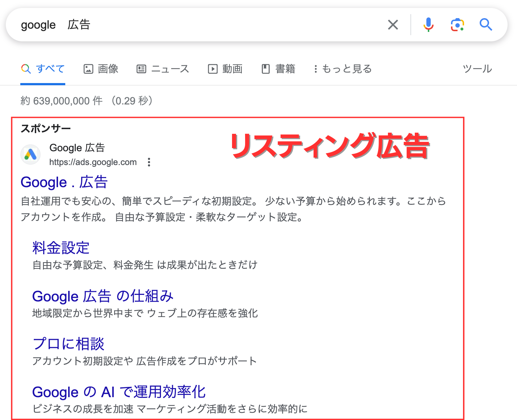Viewport: 517px width, 420px height.
Task: Switch to the 画像 tab
Action: [x=101, y=69]
